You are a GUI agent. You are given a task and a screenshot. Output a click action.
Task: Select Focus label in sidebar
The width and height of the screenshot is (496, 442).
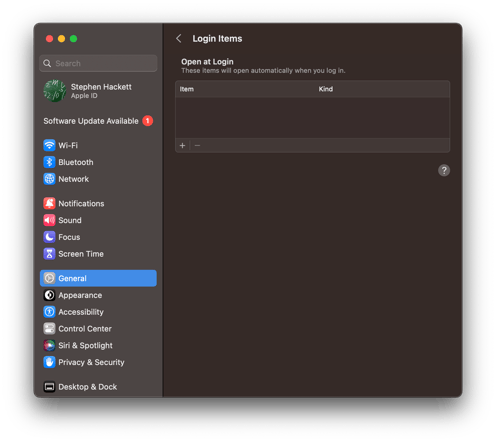(x=69, y=237)
